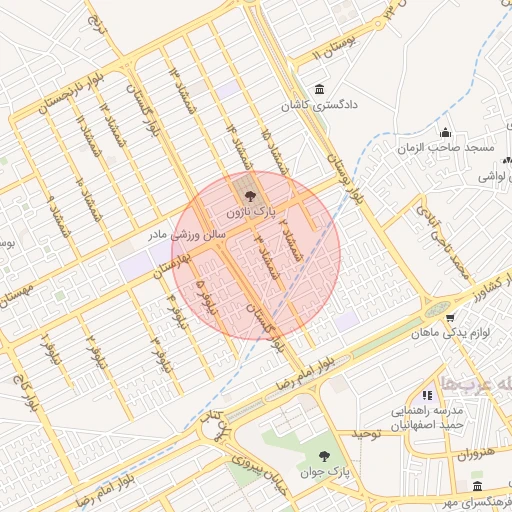This screenshot has width=512, height=512.
Task: Select the لوازم یدکی ماهان label
Action: pos(450,333)
